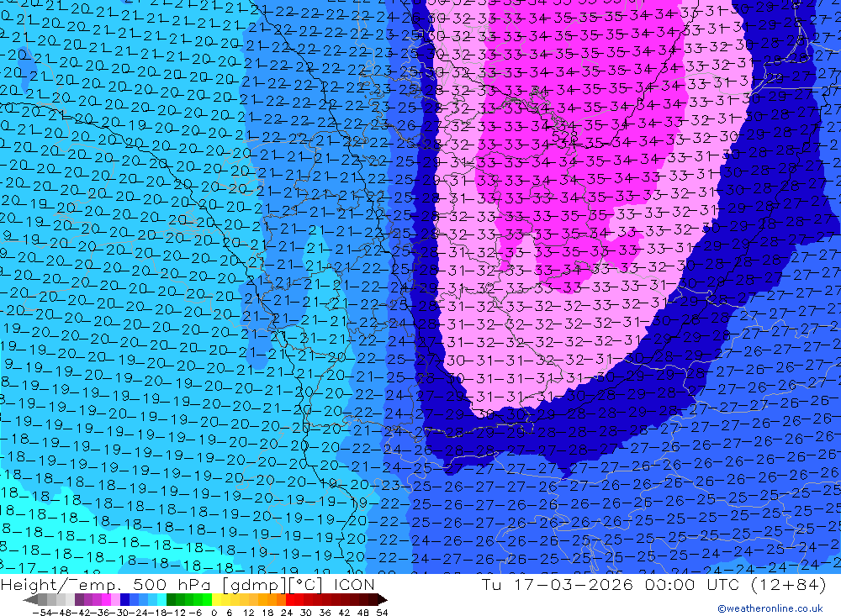Click the '0' label under the color scale
The width and height of the screenshot is (841, 616).
click(x=214, y=613)
